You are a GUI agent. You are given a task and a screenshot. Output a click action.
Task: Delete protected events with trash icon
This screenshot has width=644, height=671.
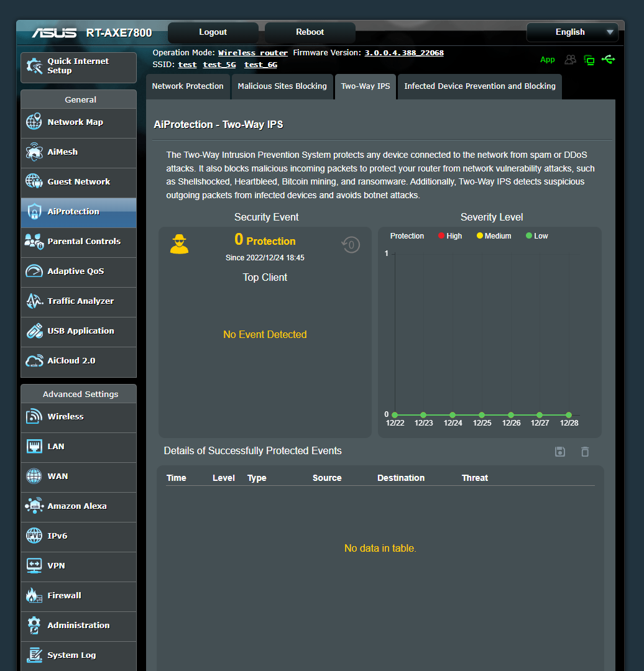coord(585,452)
